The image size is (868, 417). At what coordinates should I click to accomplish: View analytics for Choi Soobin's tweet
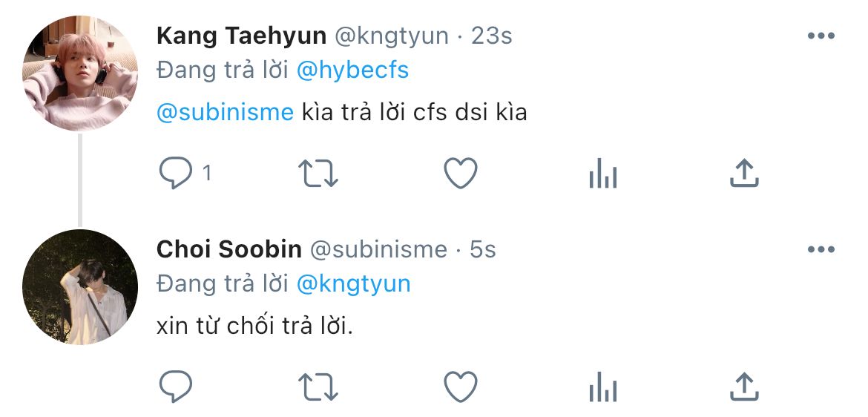[x=602, y=387]
